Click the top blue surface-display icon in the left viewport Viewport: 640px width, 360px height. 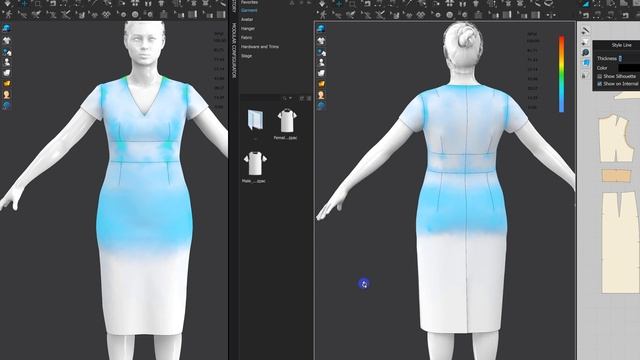click(x=7, y=29)
